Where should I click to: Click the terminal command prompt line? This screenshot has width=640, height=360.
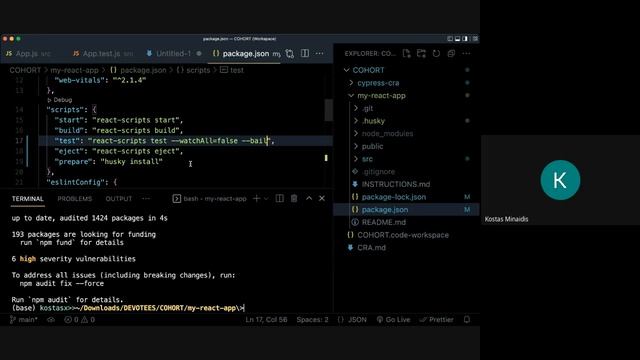point(128,308)
